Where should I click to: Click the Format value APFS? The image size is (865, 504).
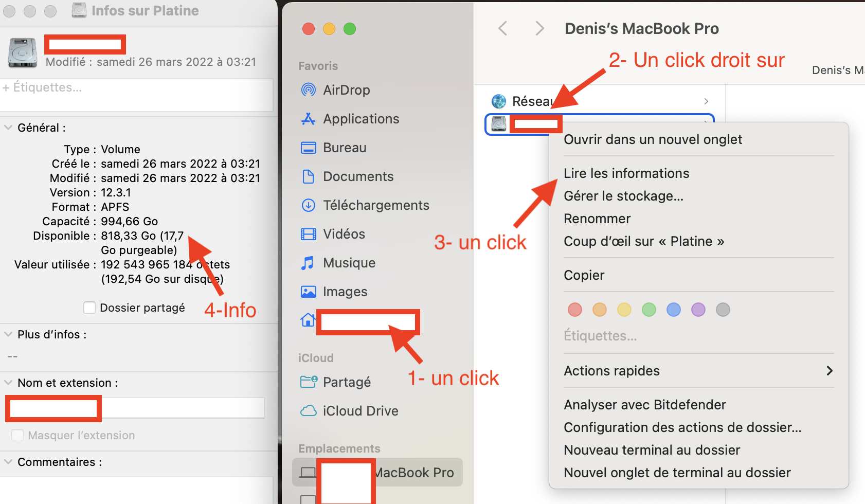115,207
